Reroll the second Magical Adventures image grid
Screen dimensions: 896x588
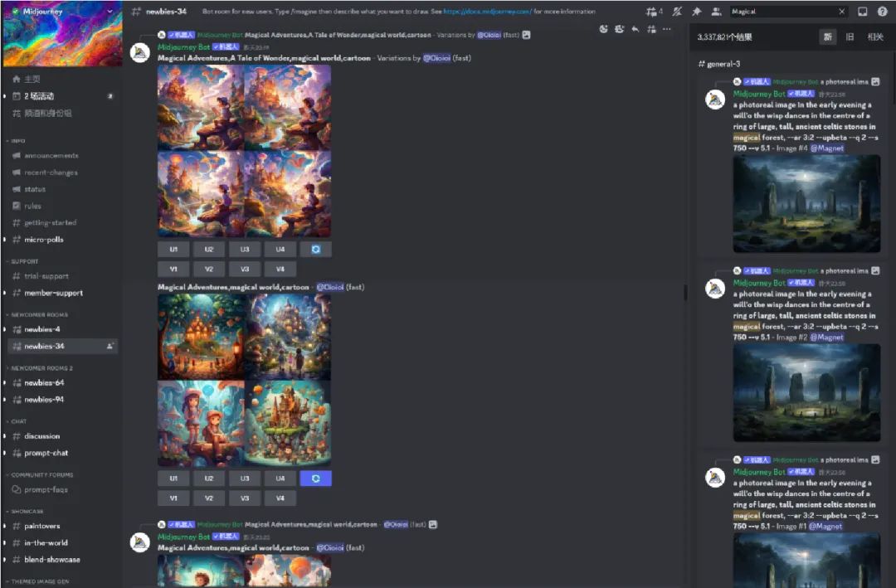point(315,479)
